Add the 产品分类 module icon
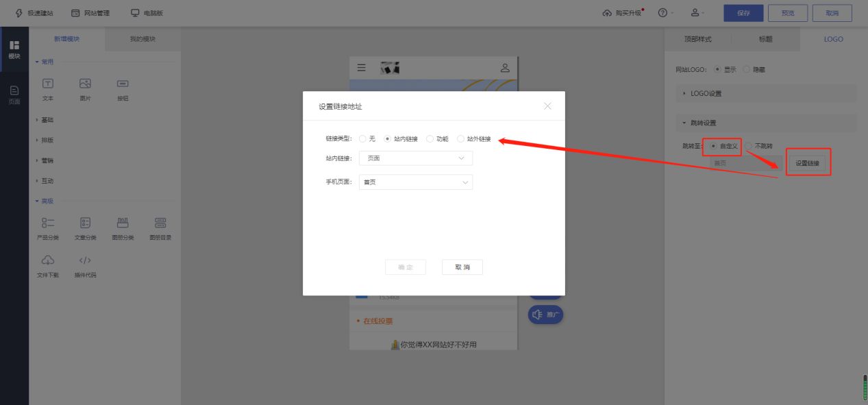 coord(48,222)
